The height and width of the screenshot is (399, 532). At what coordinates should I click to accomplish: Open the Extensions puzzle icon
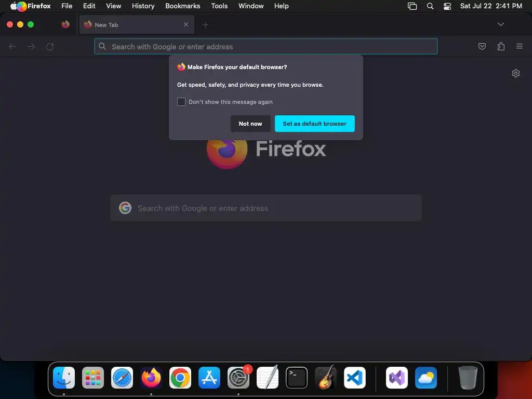click(x=501, y=46)
